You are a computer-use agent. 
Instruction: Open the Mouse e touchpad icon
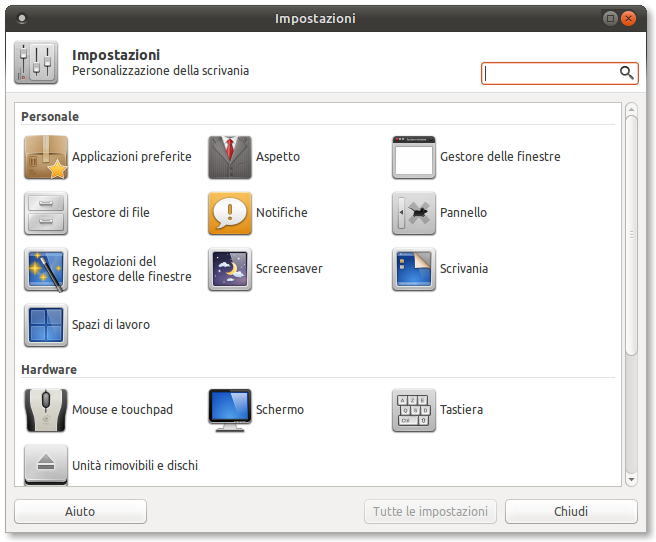(x=46, y=410)
